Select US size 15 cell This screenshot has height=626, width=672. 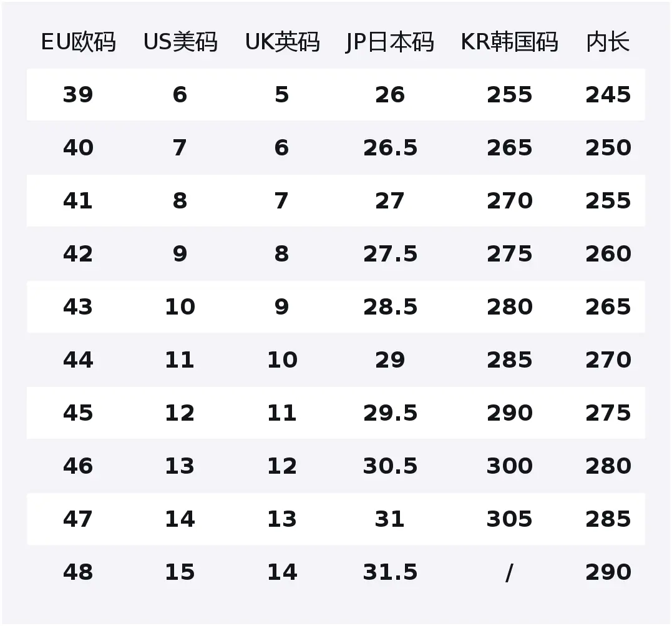tap(180, 572)
